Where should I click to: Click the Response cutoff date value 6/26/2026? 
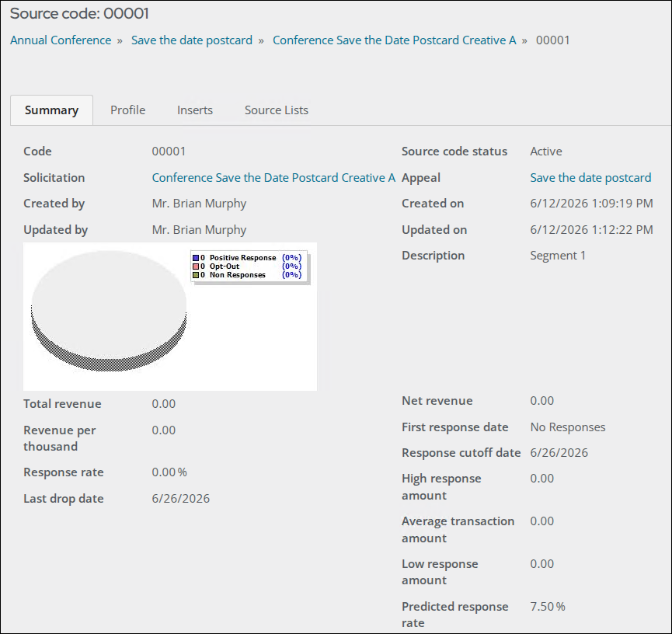point(559,453)
